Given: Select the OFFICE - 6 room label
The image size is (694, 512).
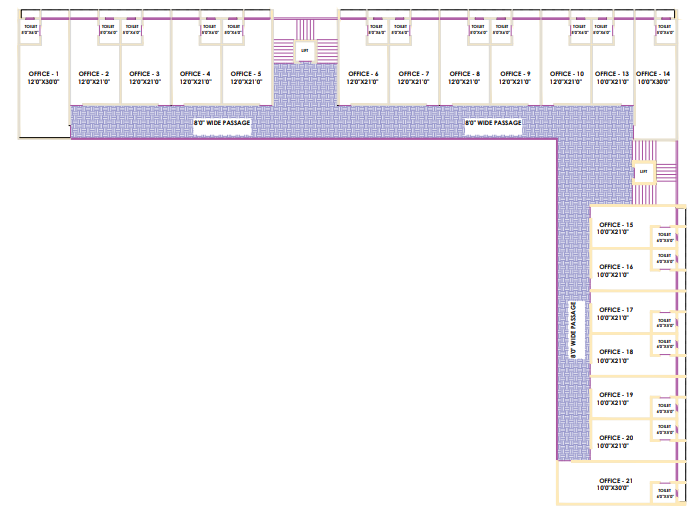Looking at the screenshot, I should tap(363, 78).
